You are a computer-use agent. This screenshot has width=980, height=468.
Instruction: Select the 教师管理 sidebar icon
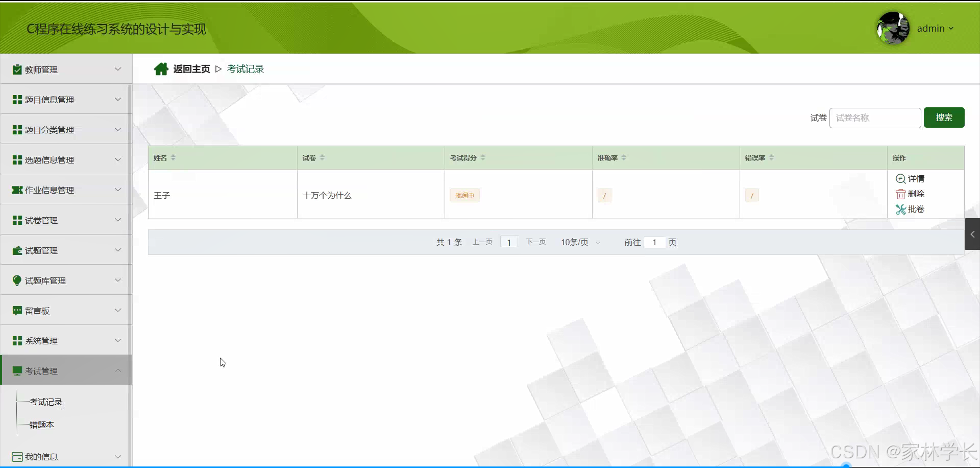(x=17, y=69)
